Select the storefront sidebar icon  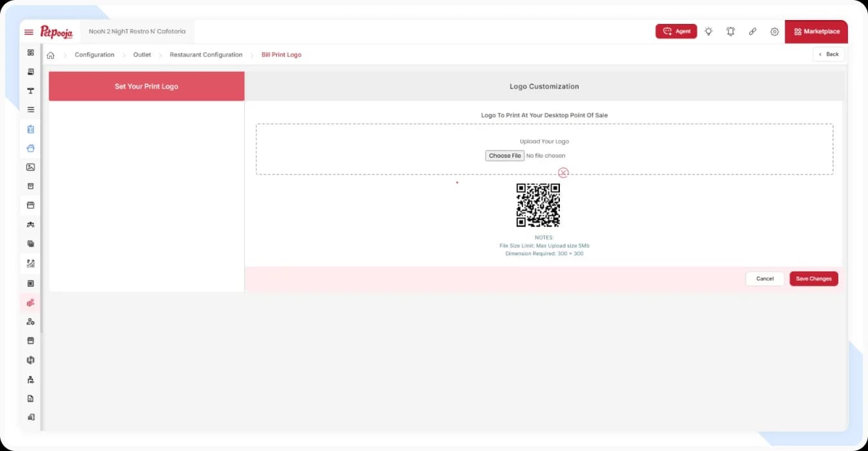30,205
